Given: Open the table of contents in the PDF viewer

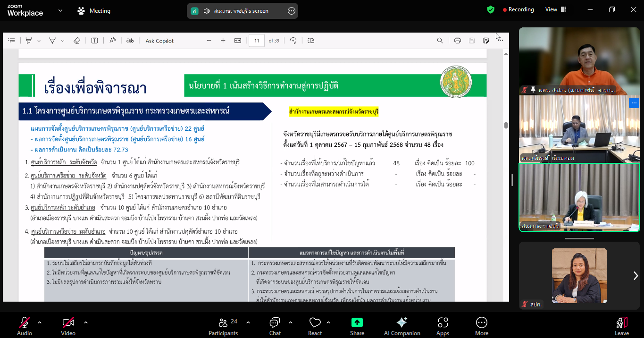Looking at the screenshot, I should (x=11, y=41).
